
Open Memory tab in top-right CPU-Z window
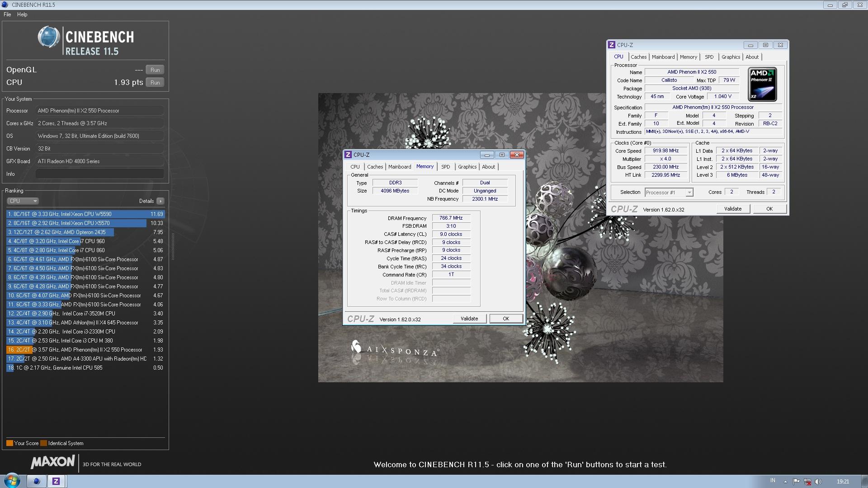tap(688, 57)
